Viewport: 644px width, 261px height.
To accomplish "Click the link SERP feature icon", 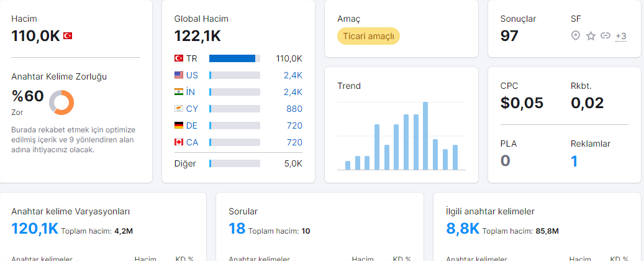I will [605, 36].
